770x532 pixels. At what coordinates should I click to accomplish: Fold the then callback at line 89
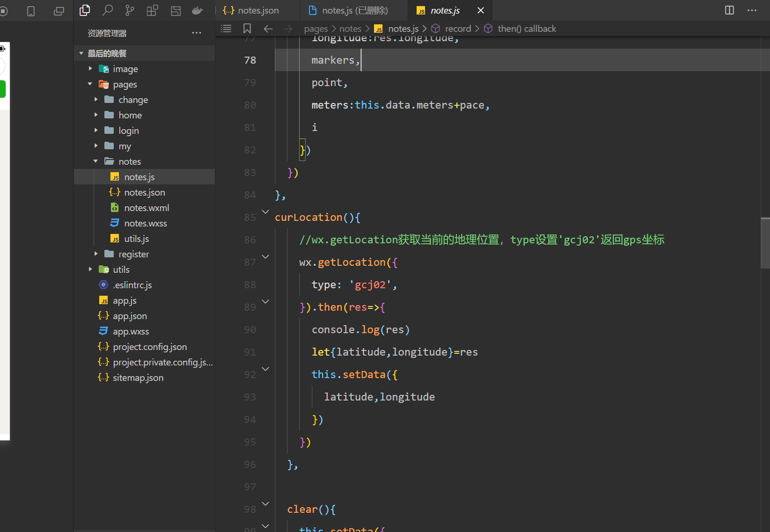tap(265, 302)
